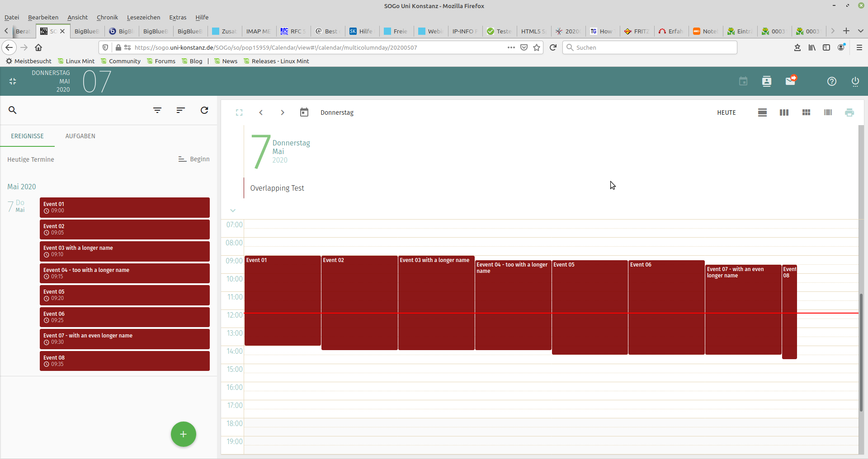Screen dimensions: 868x459
Task: Click the HEUTE button
Action: pyautogui.click(x=726, y=112)
